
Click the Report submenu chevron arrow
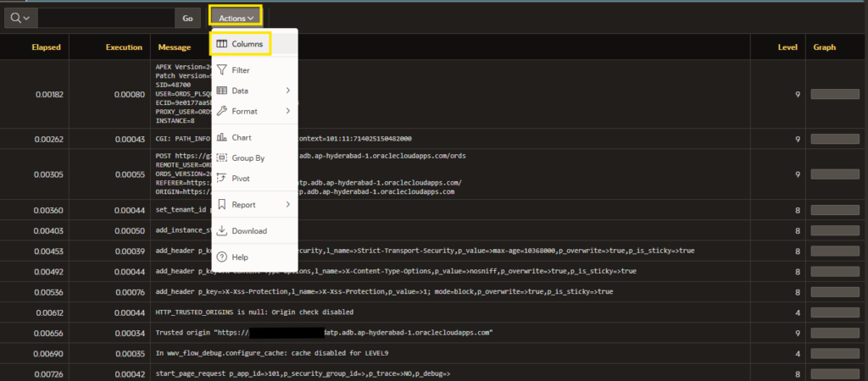point(288,205)
